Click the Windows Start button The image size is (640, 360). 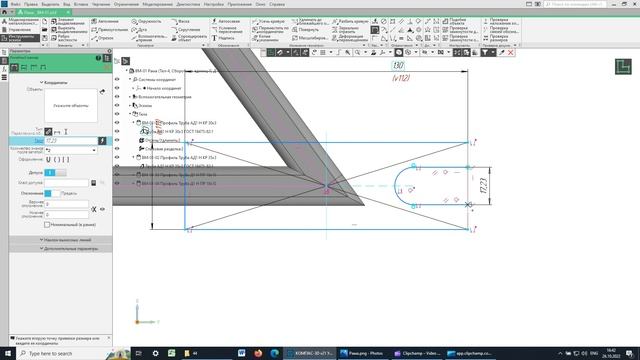(7, 353)
